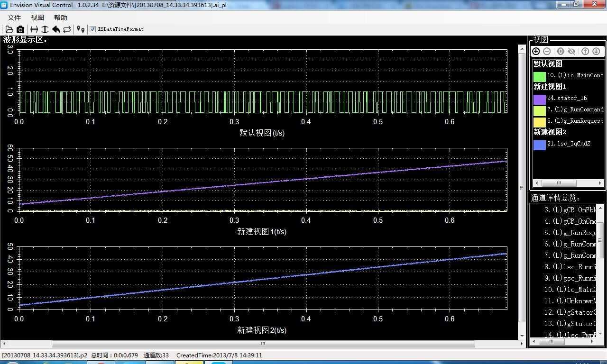This screenshot has width=607, height=364.
Task: Select the vertical stretch tool
Action: pos(45,29)
